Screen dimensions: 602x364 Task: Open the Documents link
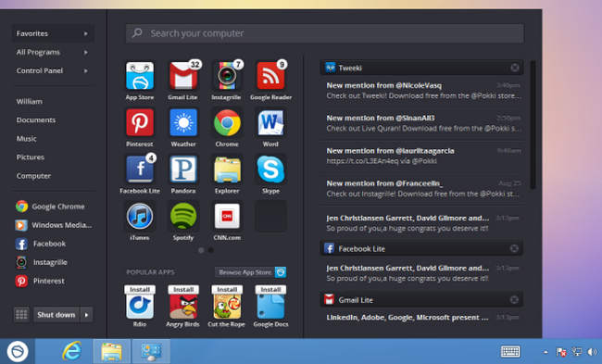coord(36,119)
